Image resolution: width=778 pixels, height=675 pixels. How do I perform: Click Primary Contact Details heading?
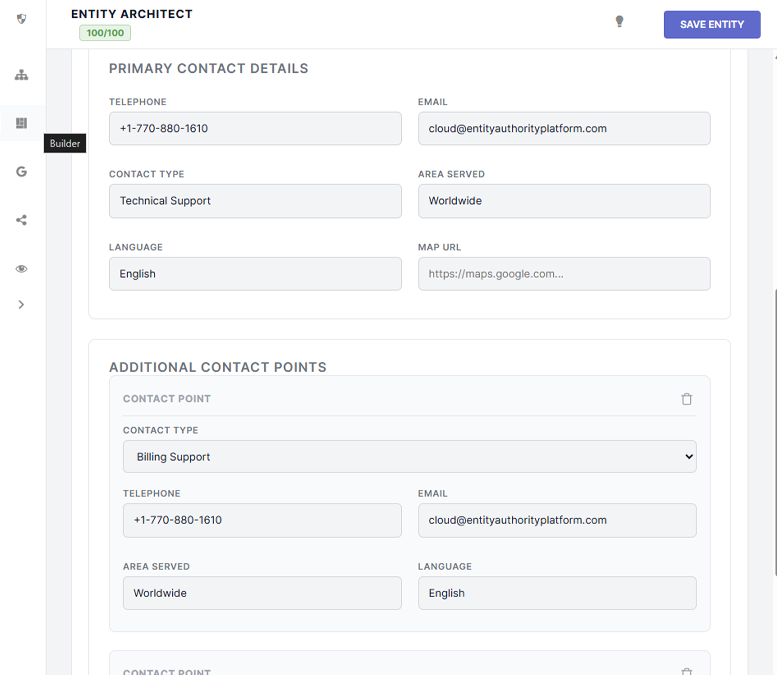click(x=208, y=68)
